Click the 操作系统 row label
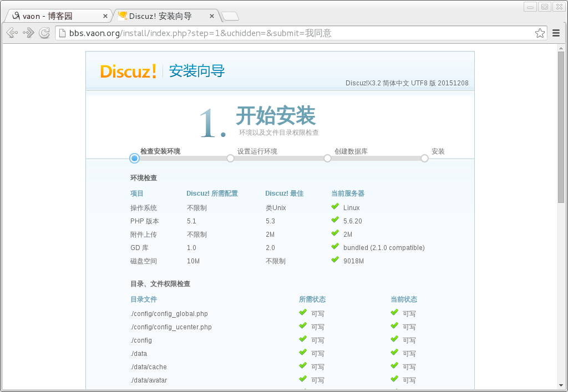This screenshot has height=392, width=568. 144,208
